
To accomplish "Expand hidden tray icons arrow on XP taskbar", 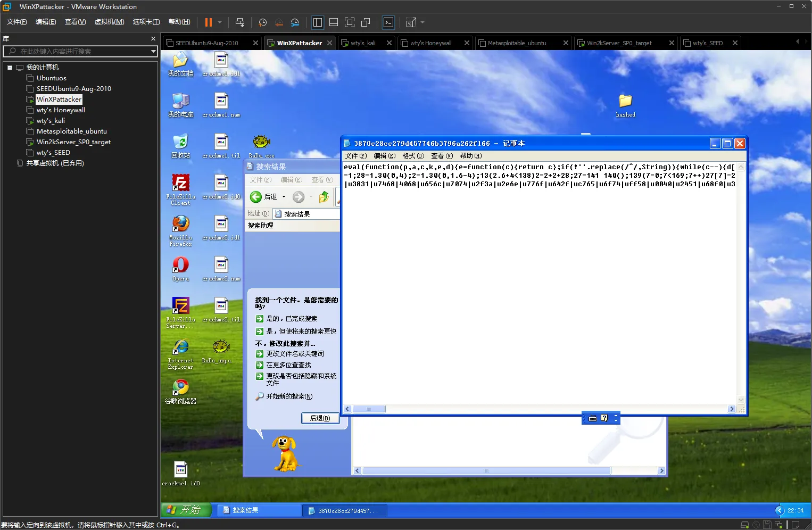I will pyautogui.click(x=780, y=510).
